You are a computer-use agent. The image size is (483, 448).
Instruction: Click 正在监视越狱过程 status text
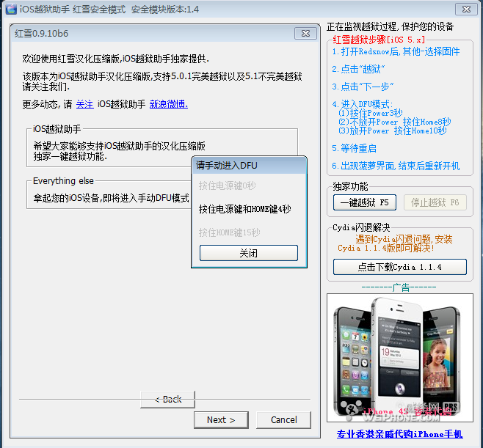[x=390, y=26]
